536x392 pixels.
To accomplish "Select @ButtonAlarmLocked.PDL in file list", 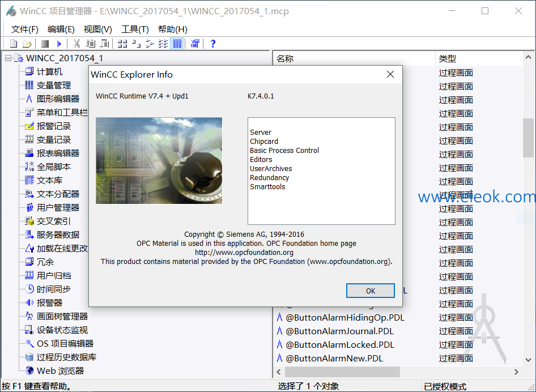I will [340, 345].
